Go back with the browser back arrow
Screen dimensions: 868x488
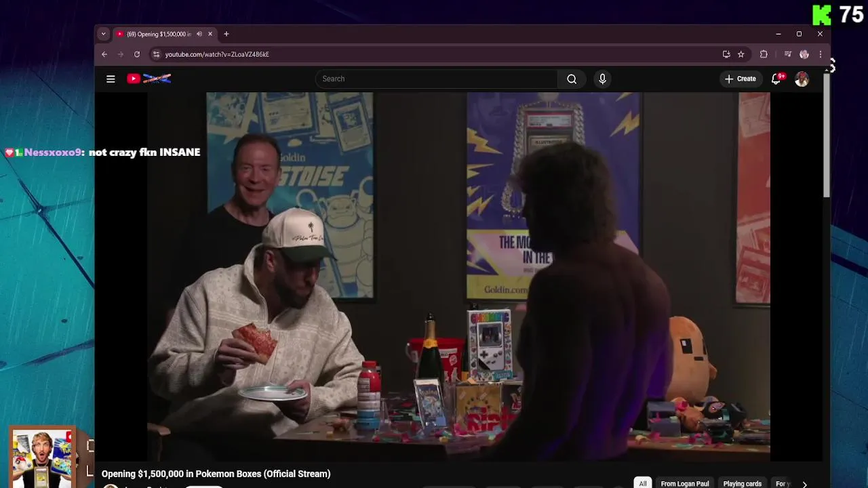[104, 54]
